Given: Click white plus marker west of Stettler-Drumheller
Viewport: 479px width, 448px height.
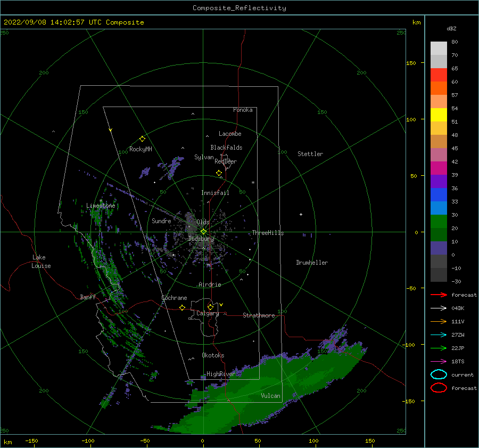Looking at the screenshot, I should tap(301, 214).
